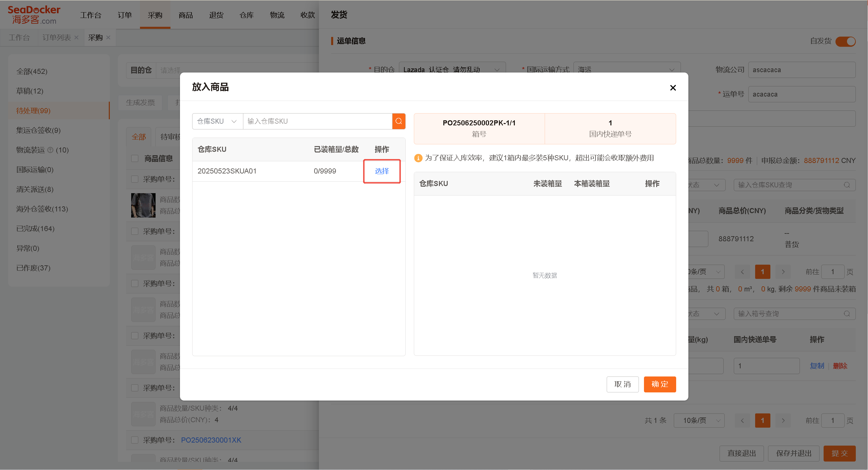
Task: Check the first 采购单号 row checkbox
Action: point(135,179)
